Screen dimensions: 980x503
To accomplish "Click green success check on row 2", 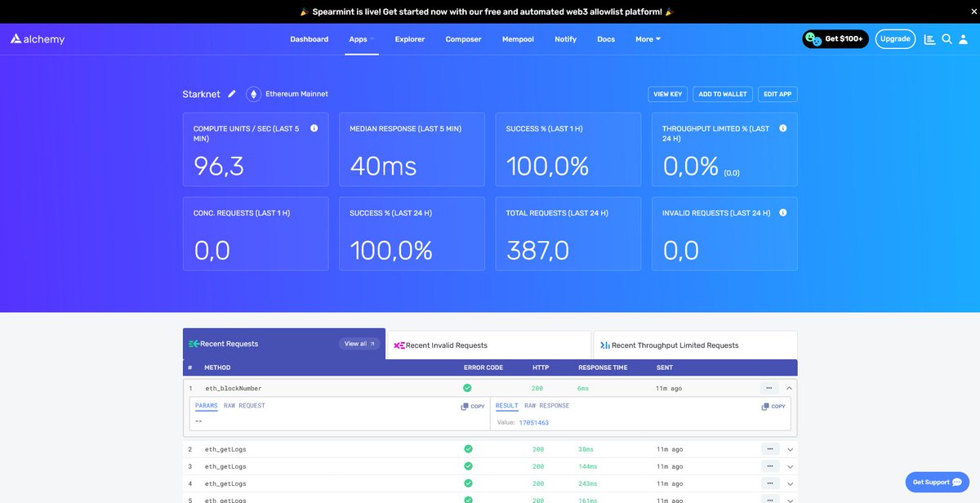I will pyautogui.click(x=468, y=449).
